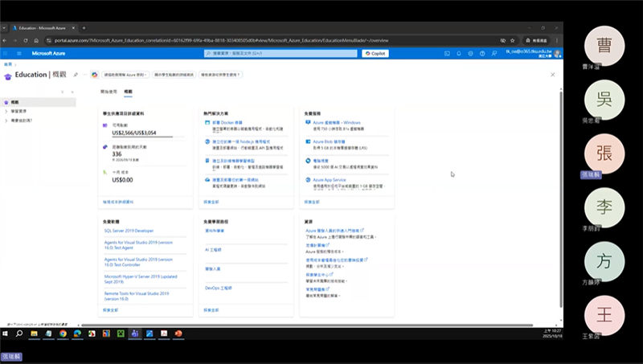
Task: Click the browser reload icon
Action: tap(36, 39)
